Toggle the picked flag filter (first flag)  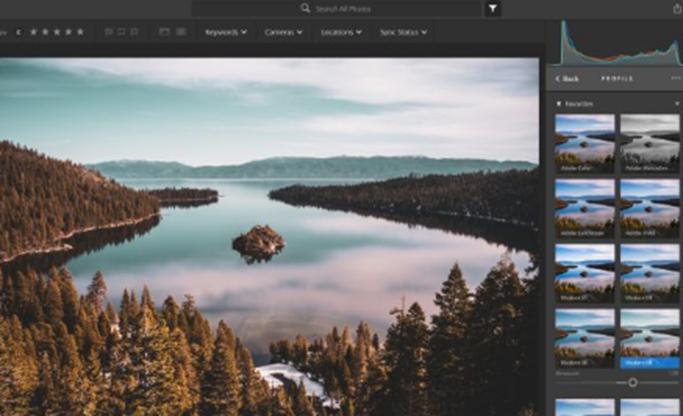[x=109, y=32]
